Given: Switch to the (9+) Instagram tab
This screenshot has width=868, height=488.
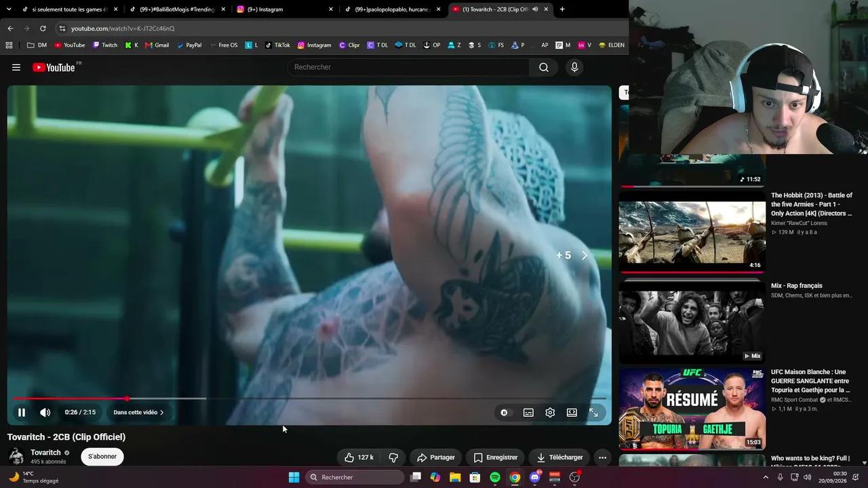Looking at the screenshot, I should 285,9.
